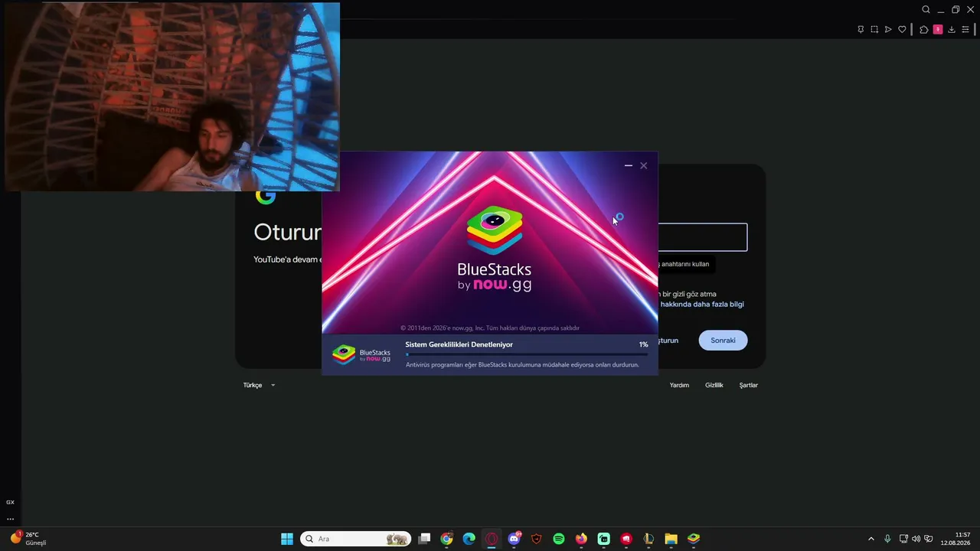Open League of Legends from the taskbar
980x551 pixels.
point(648,539)
